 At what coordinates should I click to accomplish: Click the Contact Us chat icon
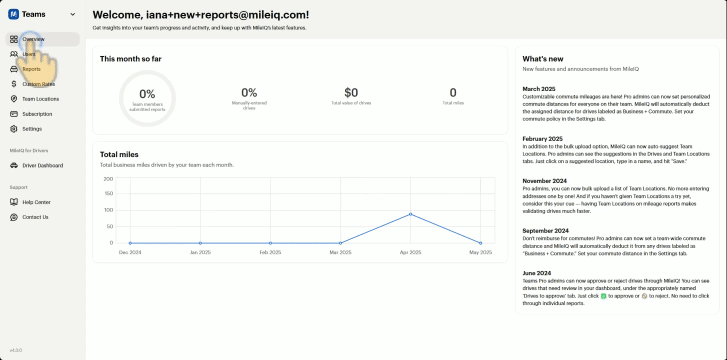point(14,217)
